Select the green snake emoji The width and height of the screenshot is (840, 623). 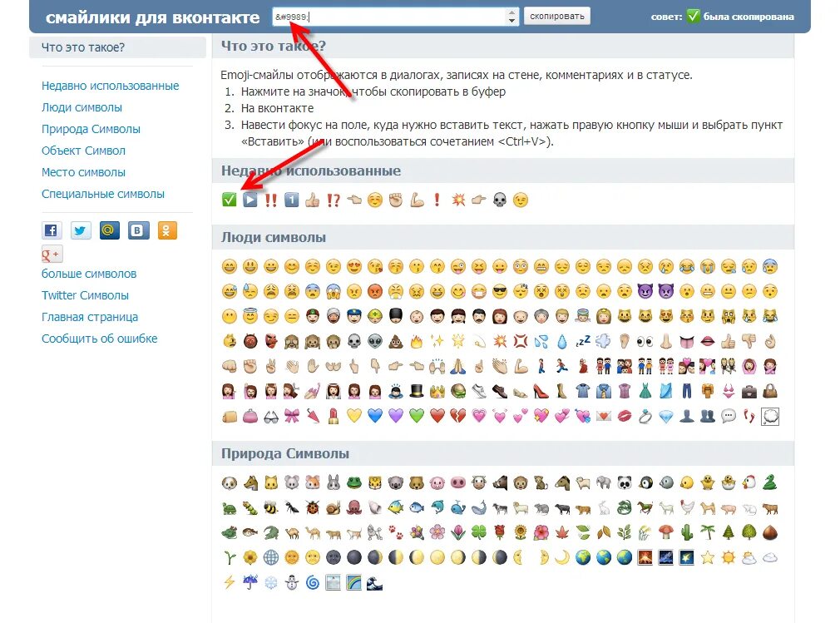point(770,482)
